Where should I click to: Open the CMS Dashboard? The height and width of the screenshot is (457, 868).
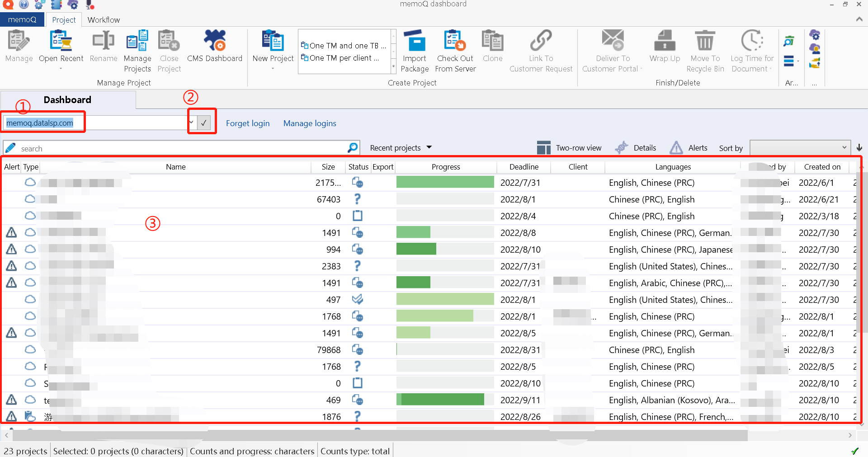tap(215, 46)
